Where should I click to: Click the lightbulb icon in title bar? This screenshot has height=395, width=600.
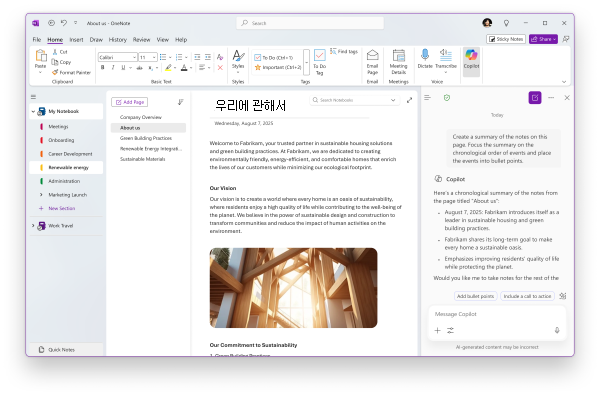coord(506,23)
